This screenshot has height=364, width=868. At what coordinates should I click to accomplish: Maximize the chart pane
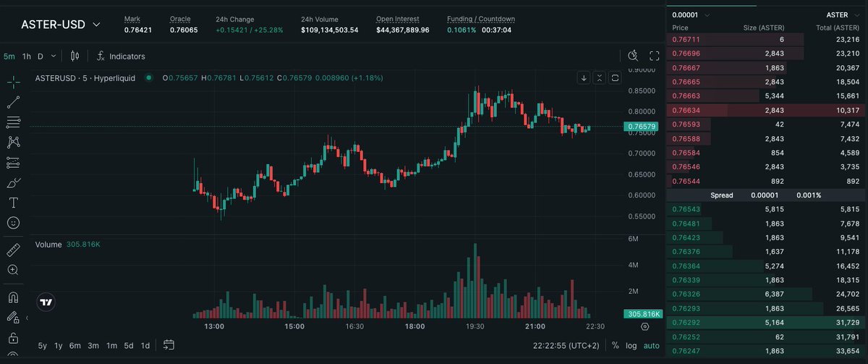point(615,77)
